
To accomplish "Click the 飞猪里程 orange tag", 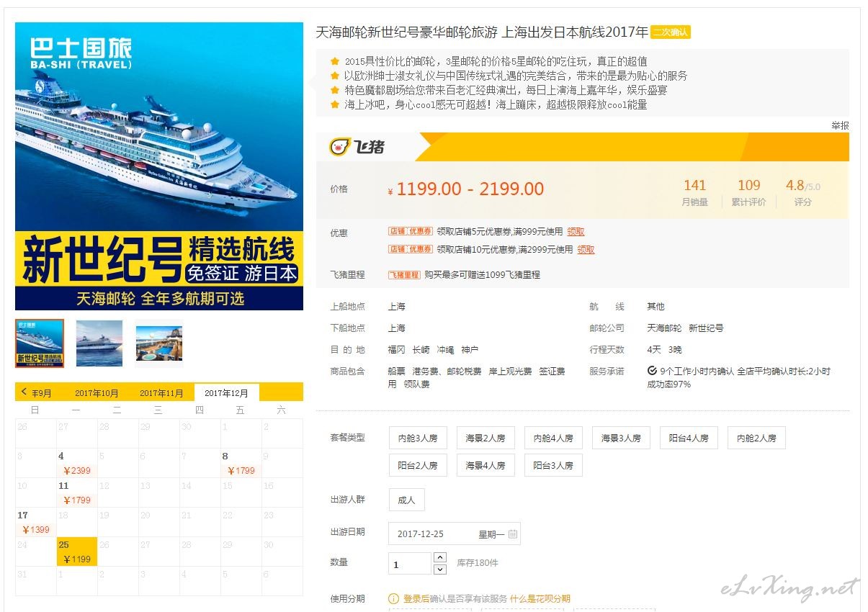I will [x=404, y=275].
